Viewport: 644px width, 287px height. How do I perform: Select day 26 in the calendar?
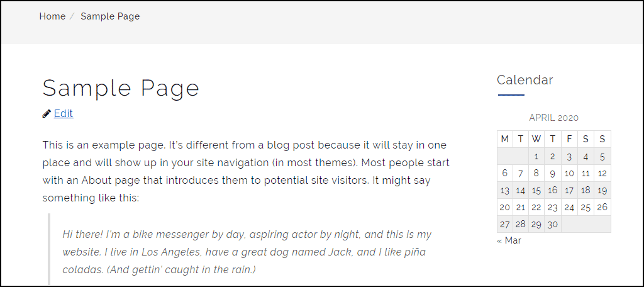[602, 207]
